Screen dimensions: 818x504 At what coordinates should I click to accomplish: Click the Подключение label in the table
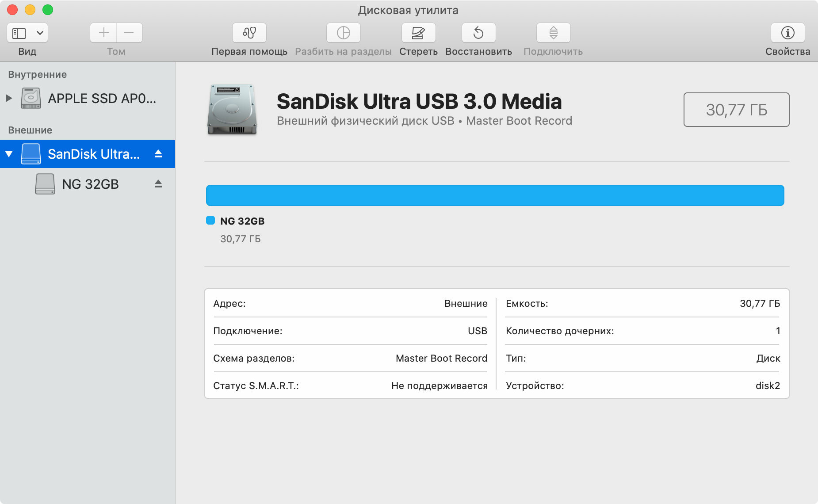[248, 331]
